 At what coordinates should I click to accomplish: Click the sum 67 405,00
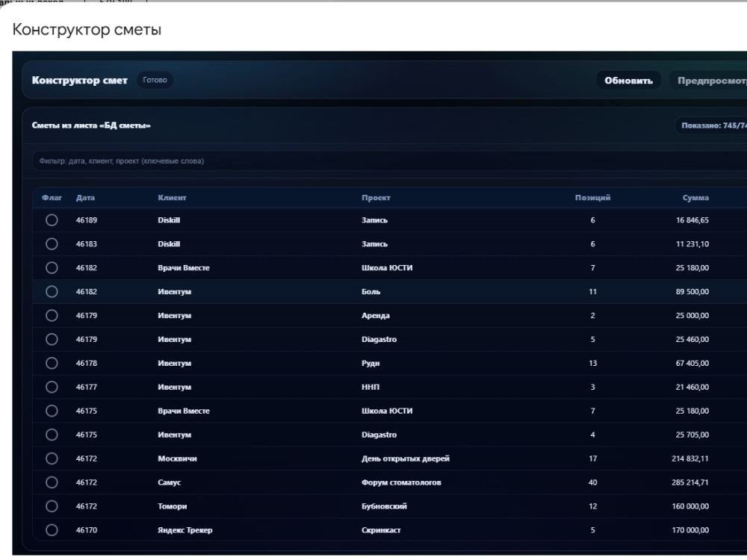692,363
